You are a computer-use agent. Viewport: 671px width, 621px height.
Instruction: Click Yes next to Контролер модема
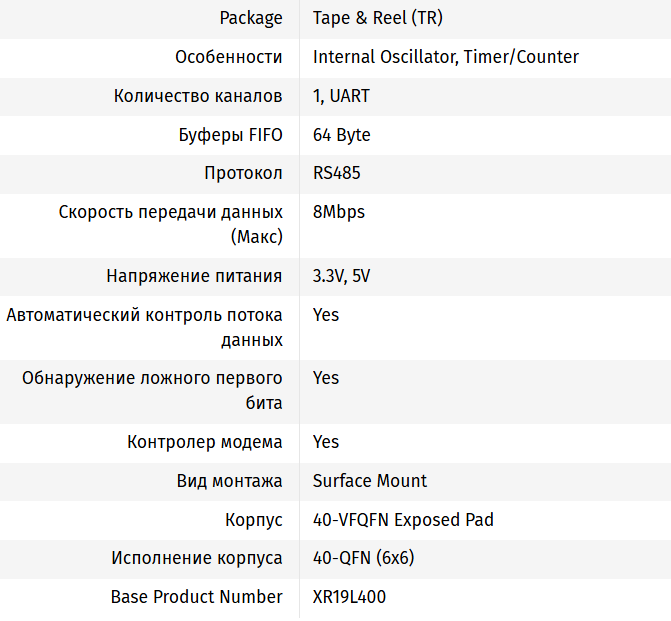(x=326, y=442)
